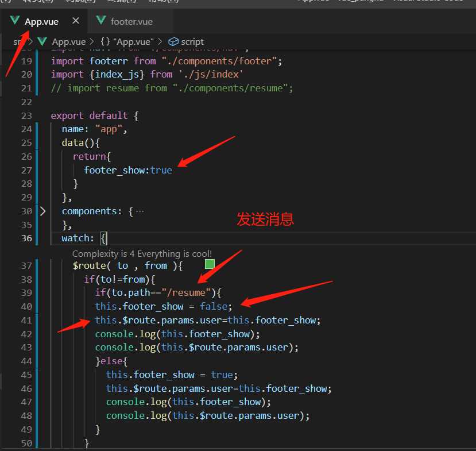Click the return{ keyword on line 26
The height and width of the screenshot is (451, 476).
click(x=92, y=156)
